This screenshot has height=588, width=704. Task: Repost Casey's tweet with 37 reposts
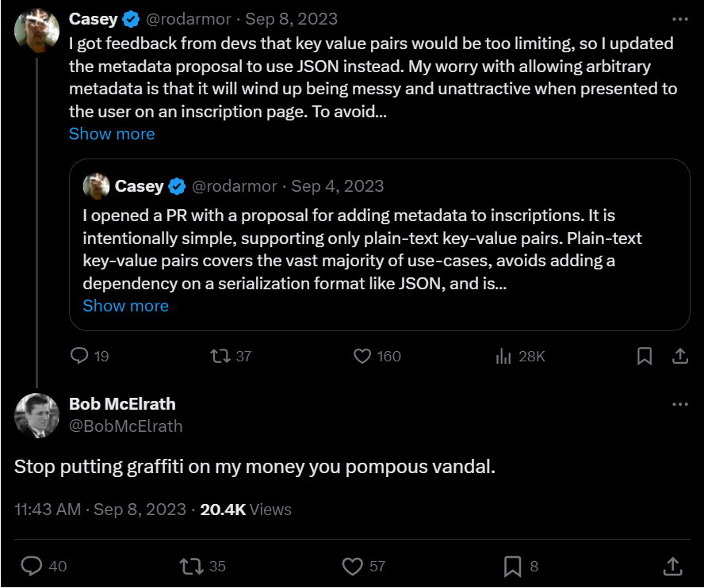(220, 357)
